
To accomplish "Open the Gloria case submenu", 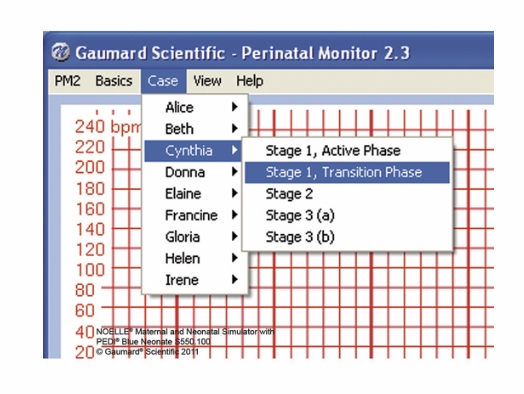I will (x=194, y=237).
